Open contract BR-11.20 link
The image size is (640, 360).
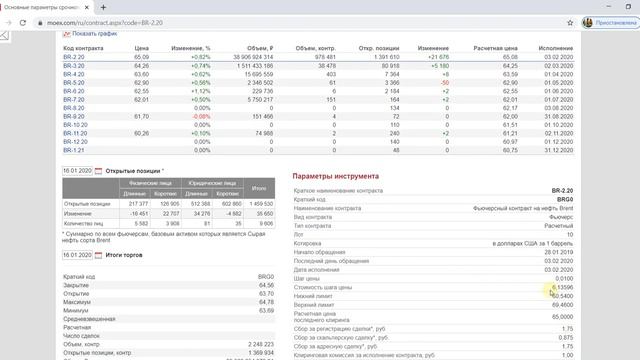(76, 133)
